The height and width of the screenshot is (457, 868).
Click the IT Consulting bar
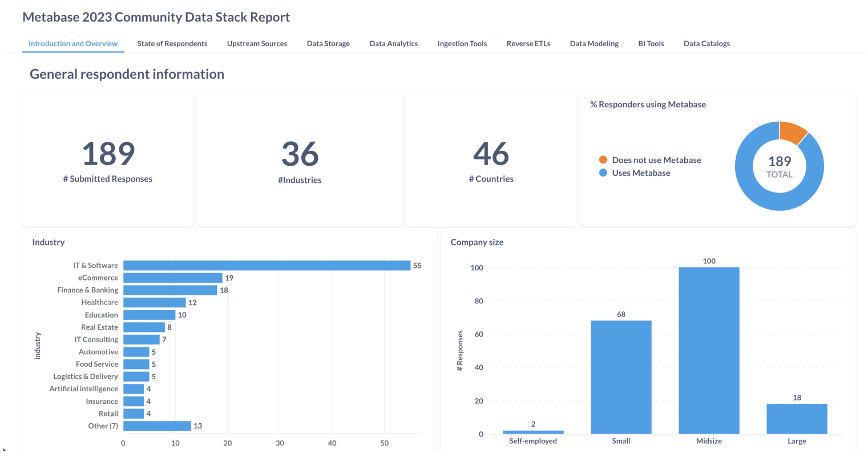point(142,339)
